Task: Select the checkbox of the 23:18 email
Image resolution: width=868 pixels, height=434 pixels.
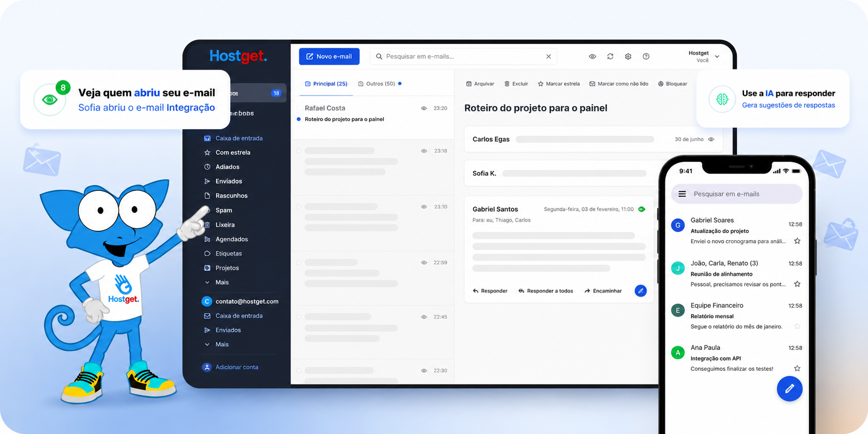Action: 298,151
